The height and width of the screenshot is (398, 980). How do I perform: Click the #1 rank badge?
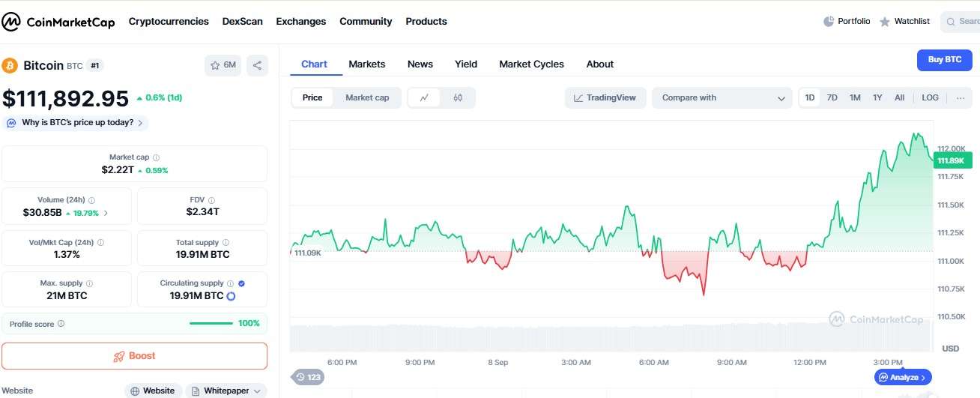tap(95, 66)
